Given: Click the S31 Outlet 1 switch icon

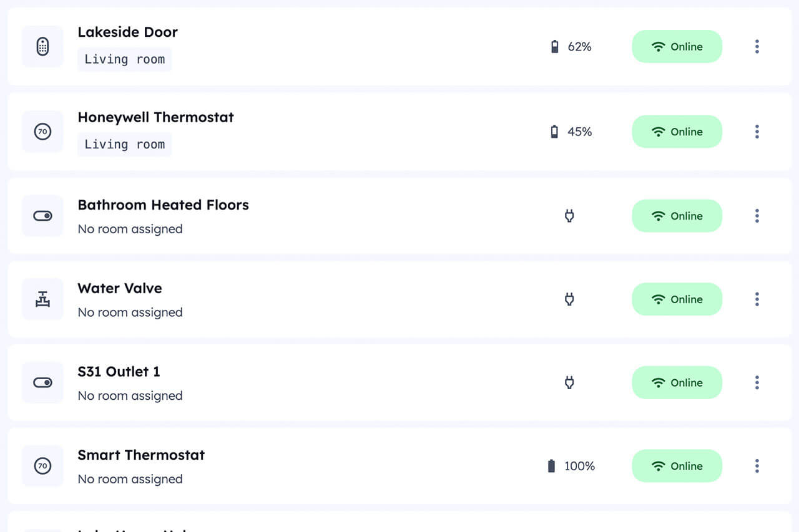Looking at the screenshot, I should tap(42, 383).
